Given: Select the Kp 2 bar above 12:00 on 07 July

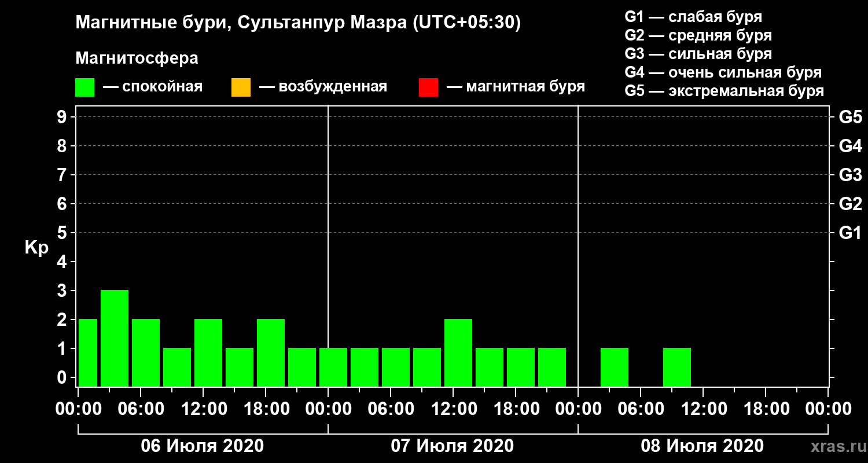Looking at the screenshot, I should [458, 352].
